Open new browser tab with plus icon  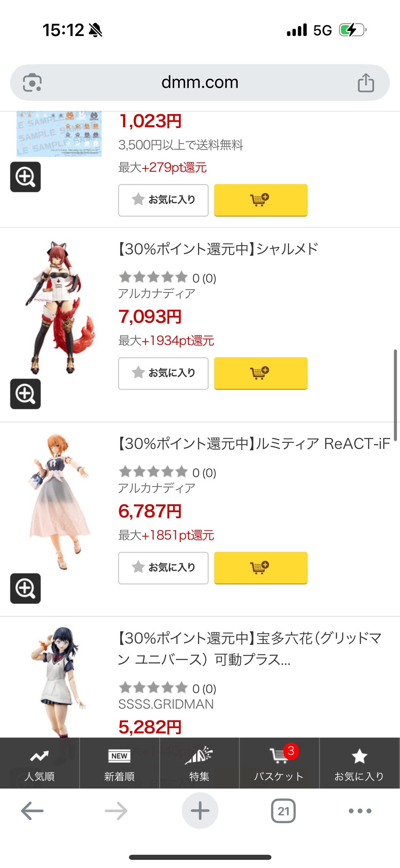200,811
